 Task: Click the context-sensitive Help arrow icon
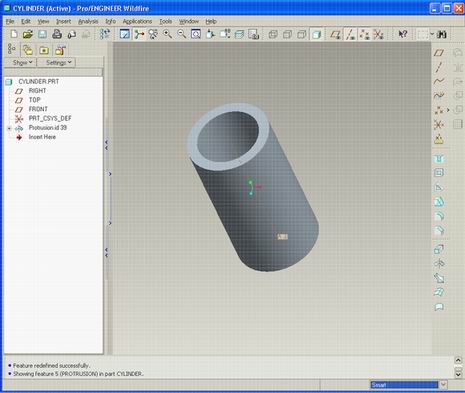point(403,34)
